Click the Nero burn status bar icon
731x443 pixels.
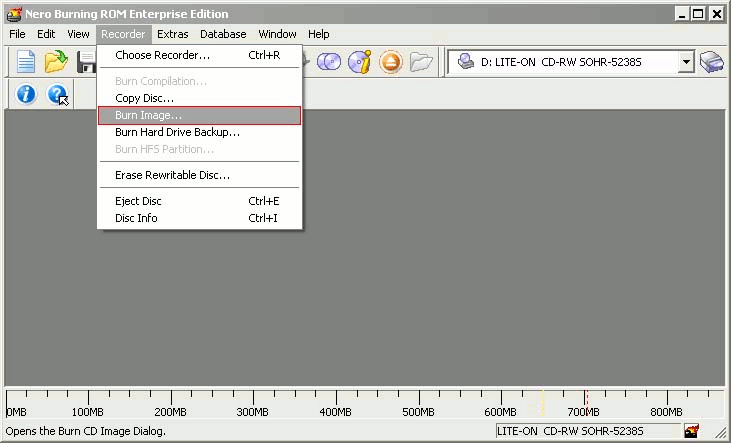(692, 430)
